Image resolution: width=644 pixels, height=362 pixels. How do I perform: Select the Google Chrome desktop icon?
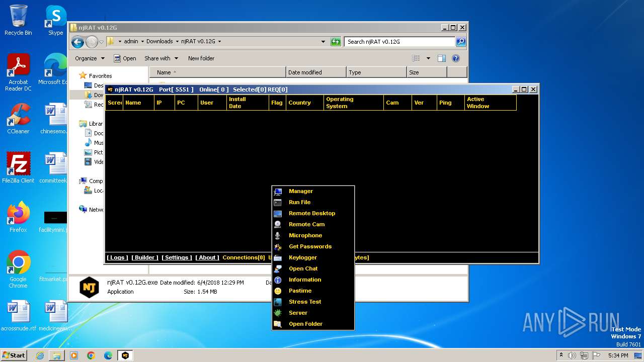click(x=18, y=269)
